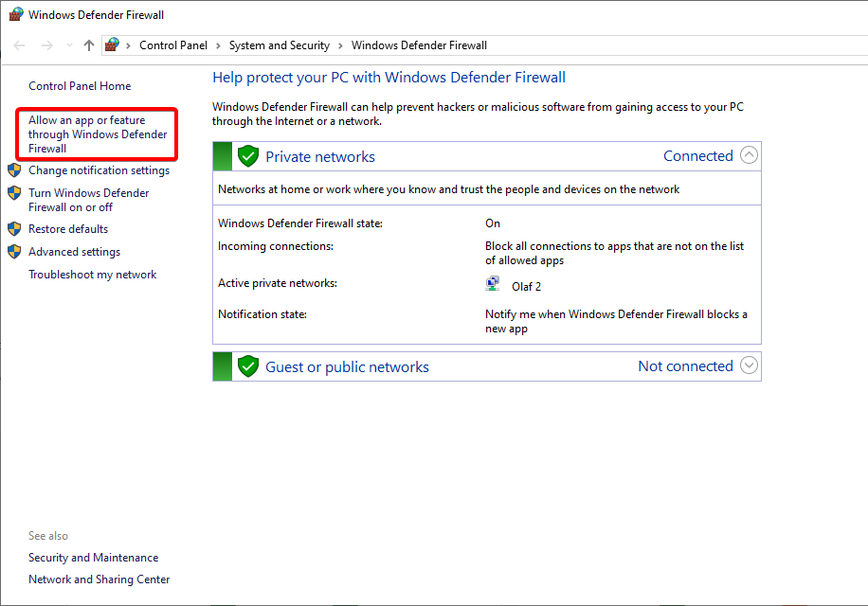This screenshot has height=606, width=868.
Task: Click Networks at home or work description
Action: (448, 189)
